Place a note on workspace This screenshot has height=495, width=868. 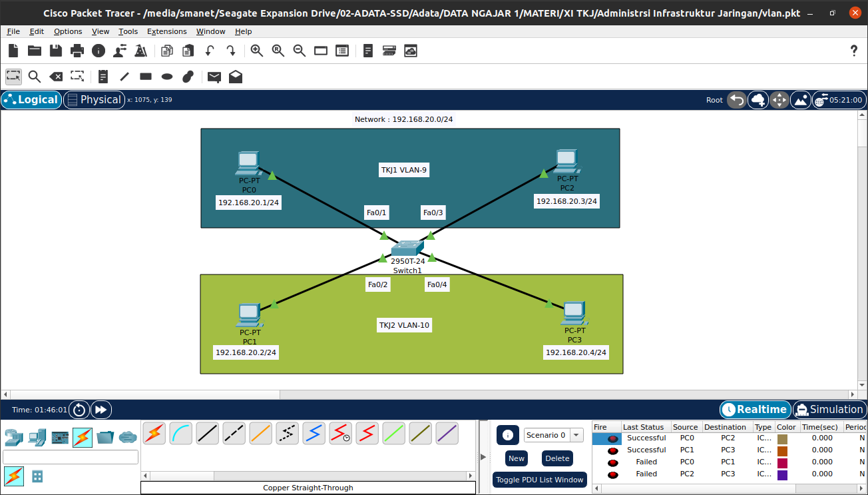[x=103, y=77]
